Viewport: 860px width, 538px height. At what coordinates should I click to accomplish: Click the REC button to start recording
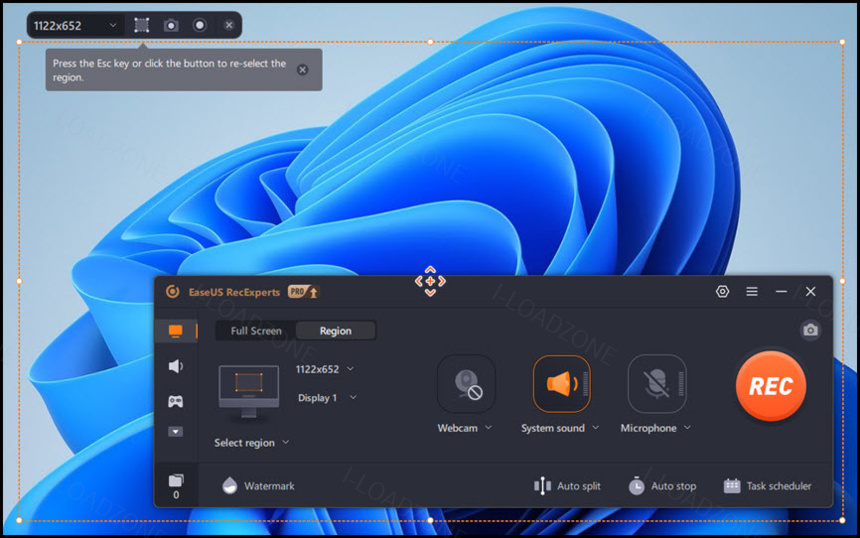(771, 386)
